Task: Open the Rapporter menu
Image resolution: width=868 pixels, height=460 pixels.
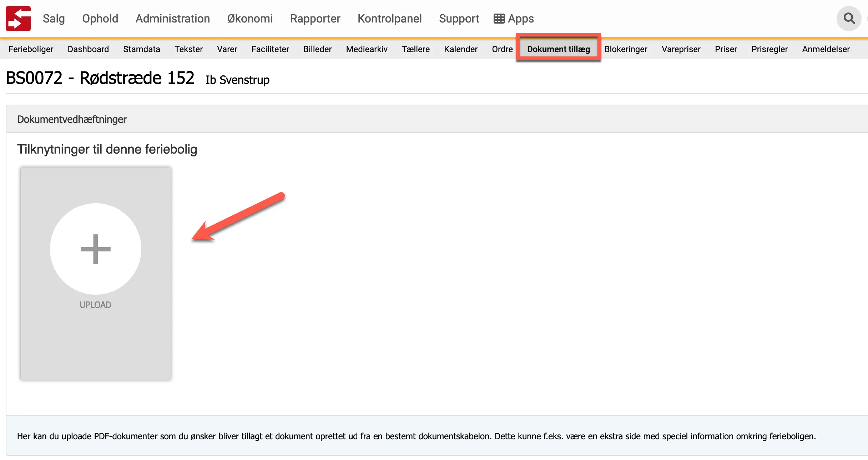Action: click(x=315, y=18)
